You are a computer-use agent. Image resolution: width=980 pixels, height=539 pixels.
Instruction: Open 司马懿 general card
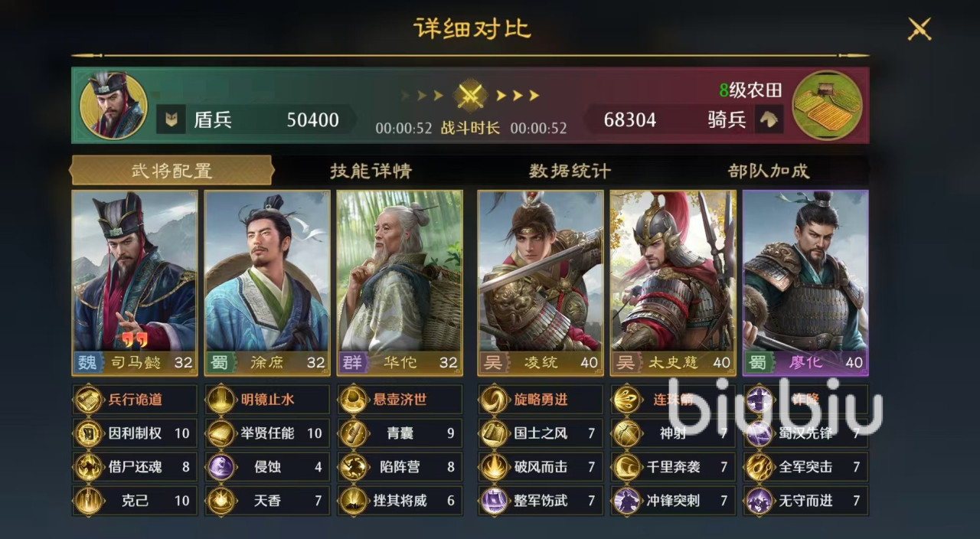(x=134, y=283)
